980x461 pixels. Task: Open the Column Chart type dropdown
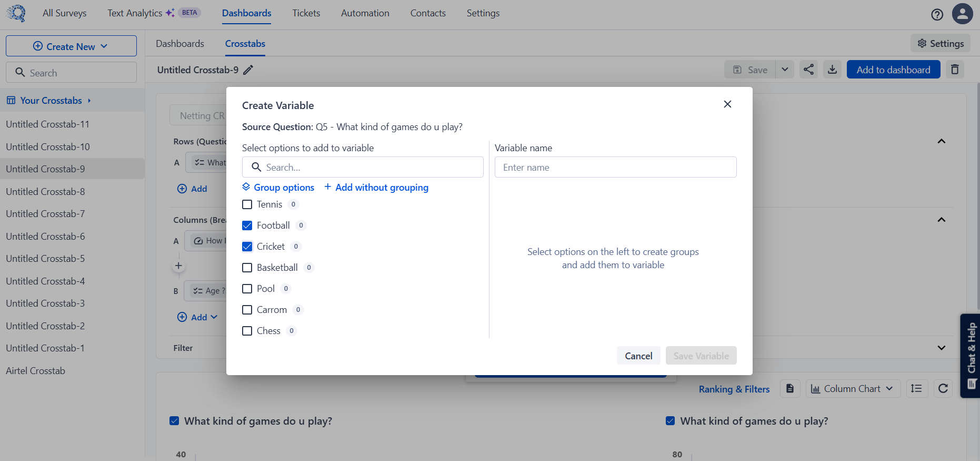point(852,389)
